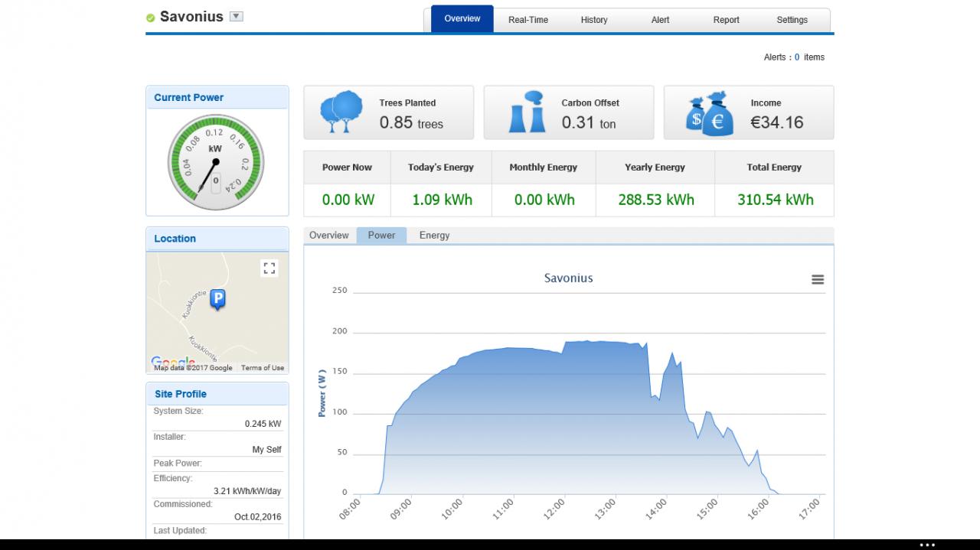Click the Alerts 0 items link

[794, 57]
